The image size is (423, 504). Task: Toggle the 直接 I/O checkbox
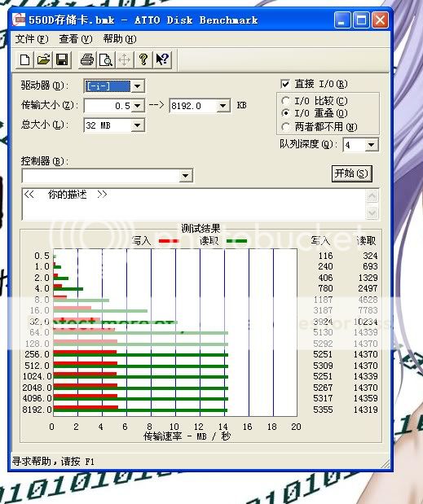285,84
